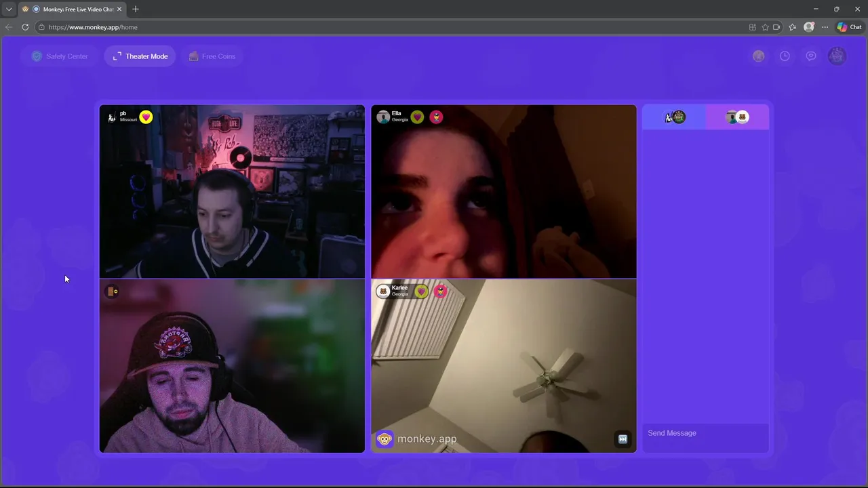The height and width of the screenshot is (488, 868).
Task: Click the pink report icon next to Ella
Action: coord(437,117)
